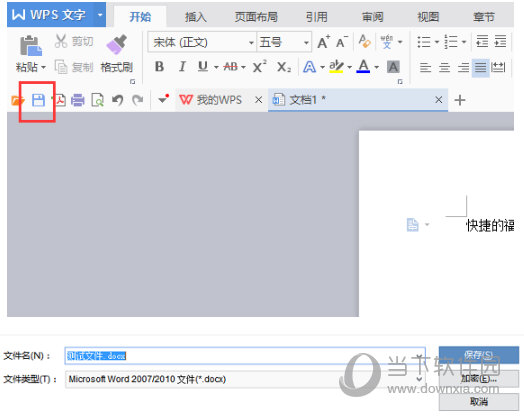Open the font name 宋体 dropdown
The image size is (524, 418).
[251, 42]
